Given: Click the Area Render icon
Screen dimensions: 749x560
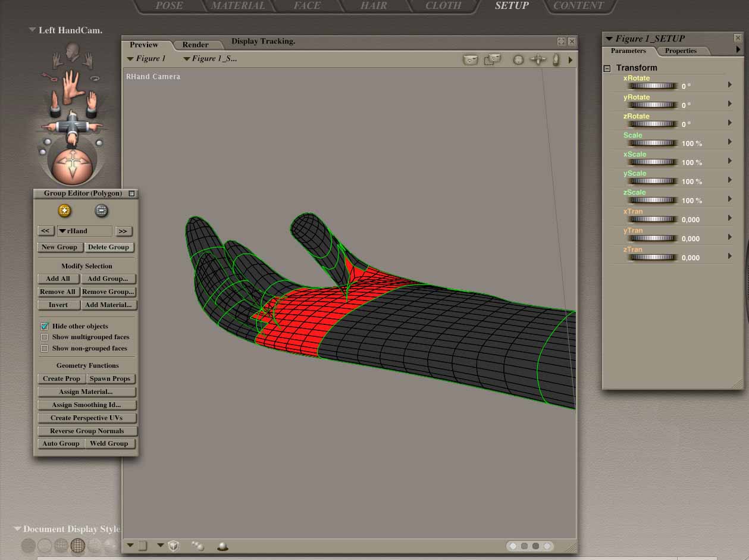Looking at the screenshot, I should (492, 60).
